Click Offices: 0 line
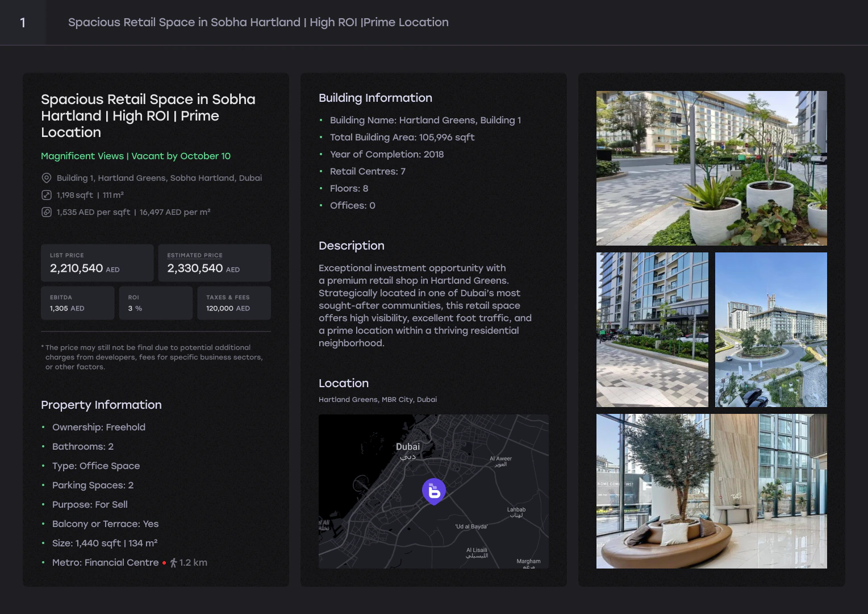Viewport: 868px width, 614px height. tap(353, 205)
